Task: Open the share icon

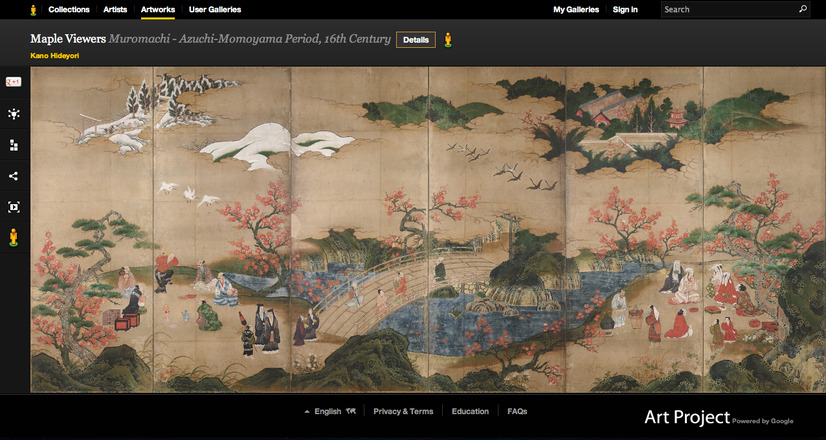Action: (x=14, y=176)
